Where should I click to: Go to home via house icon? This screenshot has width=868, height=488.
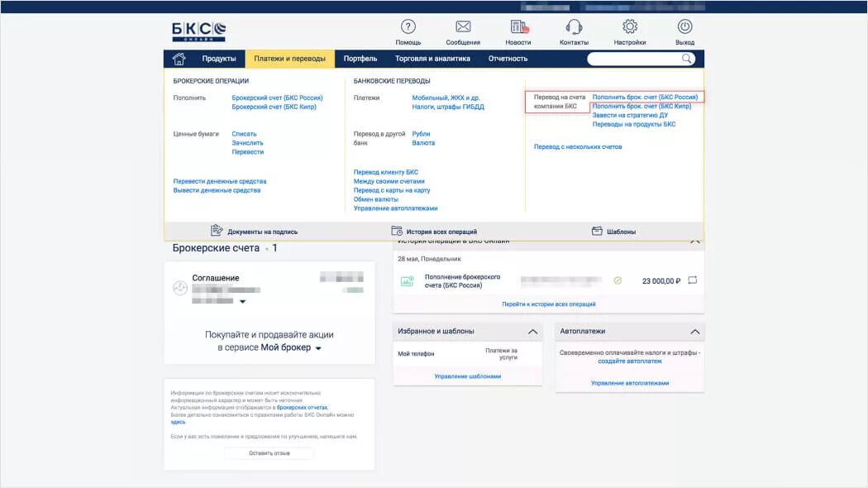pos(179,59)
